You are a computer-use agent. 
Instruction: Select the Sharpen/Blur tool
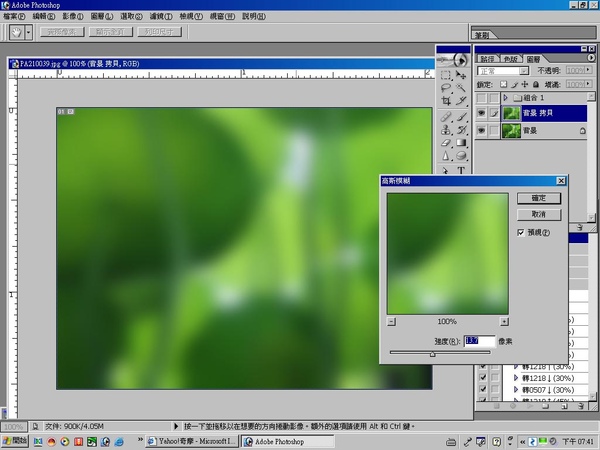[446, 156]
